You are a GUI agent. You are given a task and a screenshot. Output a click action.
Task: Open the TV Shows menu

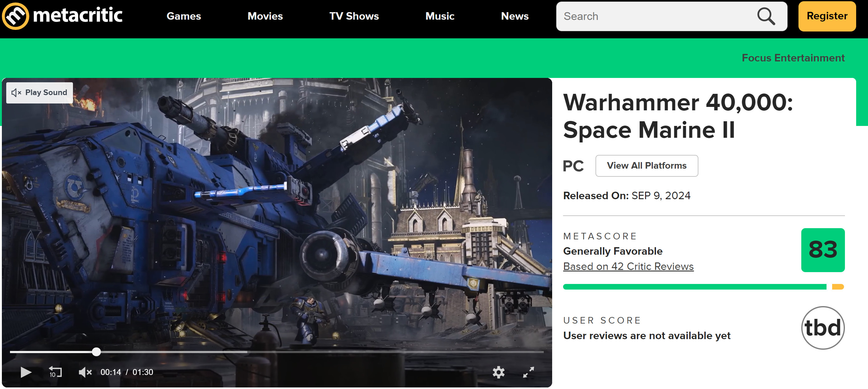pyautogui.click(x=354, y=16)
